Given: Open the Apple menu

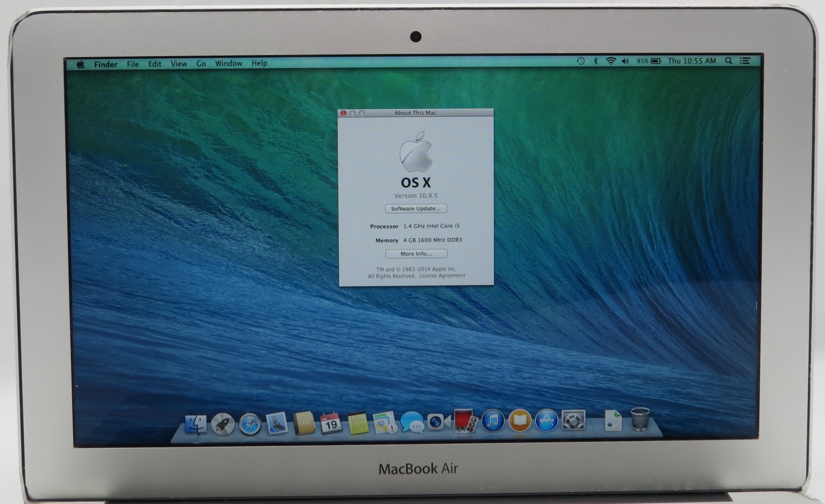Looking at the screenshot, I should tap(80, 64).
